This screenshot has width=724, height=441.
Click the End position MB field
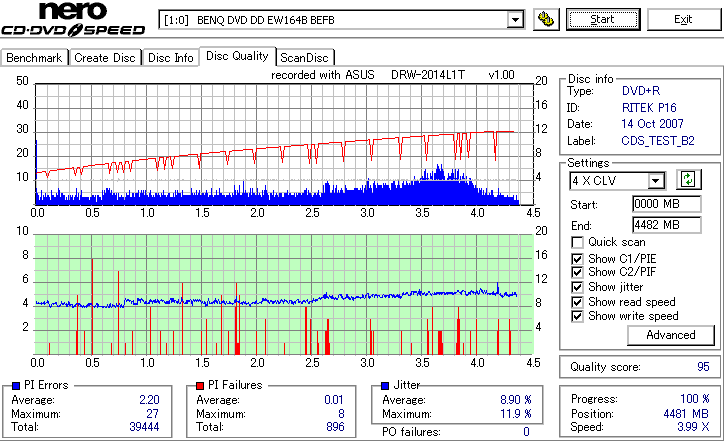coord(667,225)
